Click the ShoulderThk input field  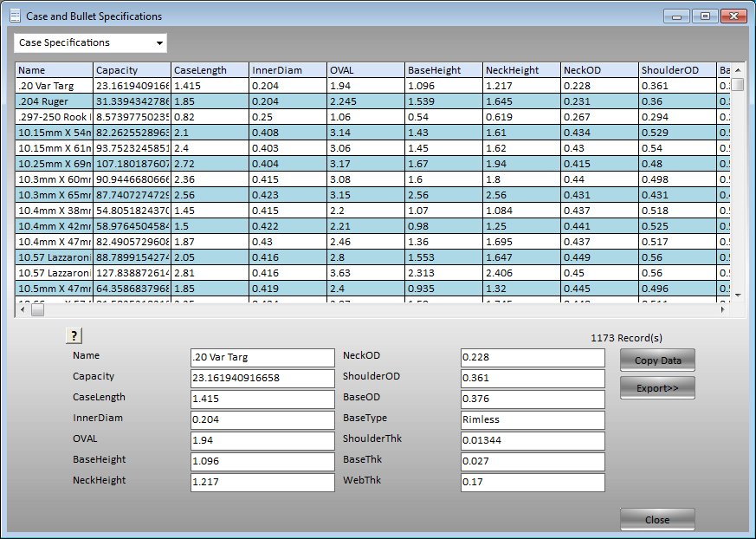click(533, 440)
